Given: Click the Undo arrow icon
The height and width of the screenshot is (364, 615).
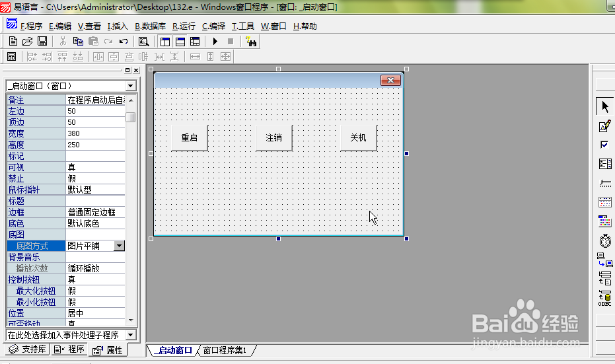Looking at the screenshot, I should 124,41.
